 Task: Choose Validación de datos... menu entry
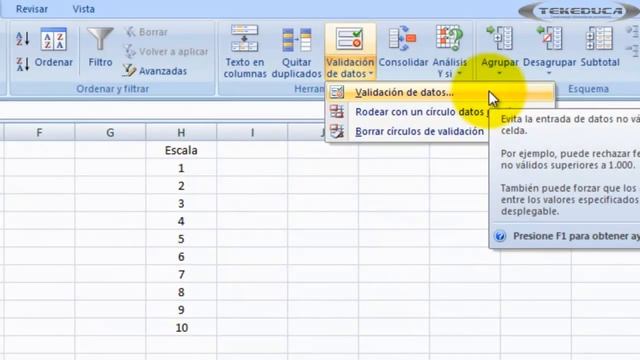pyautogui.click(x=440, y=92)
